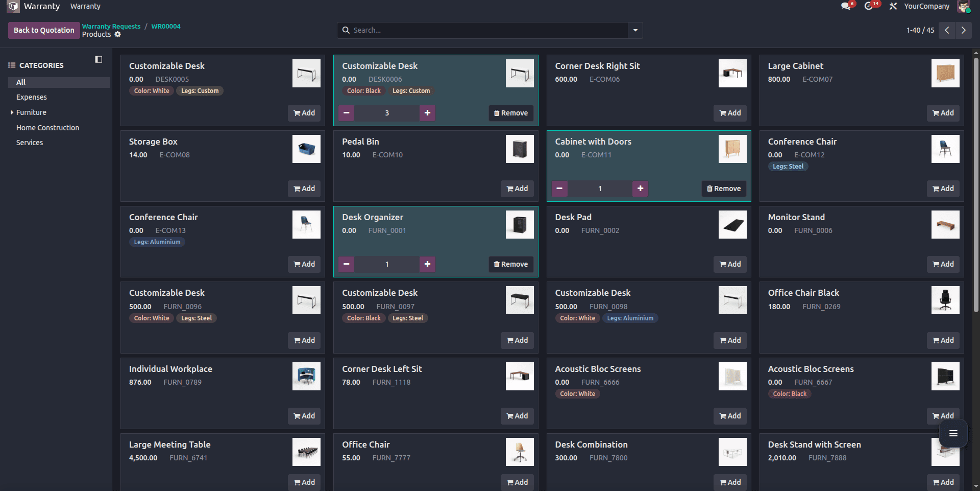Viewport: 980px width, 491px height.
Task: Click the Warranty app logo
Action: click(12, 6)
